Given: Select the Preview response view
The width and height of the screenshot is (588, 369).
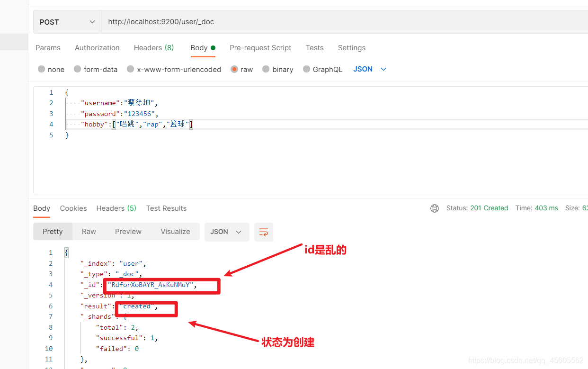Looking at the screenshot, I should tap(128, 232).
